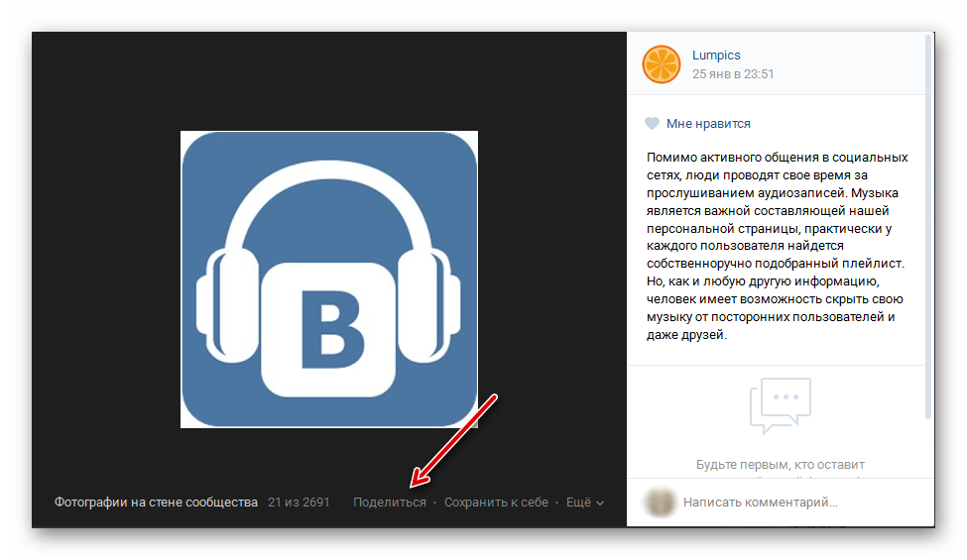Click the left ear cup of headphones graphic
Screen dimensions: 967x560
pyautogui.click(x=227, y=305)
